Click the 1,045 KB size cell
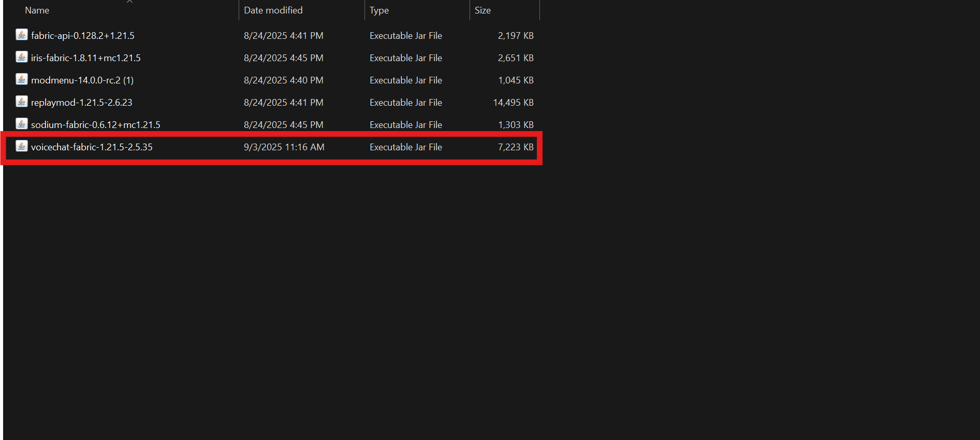Viewport: 980px width, 440px height. [516, 80]
